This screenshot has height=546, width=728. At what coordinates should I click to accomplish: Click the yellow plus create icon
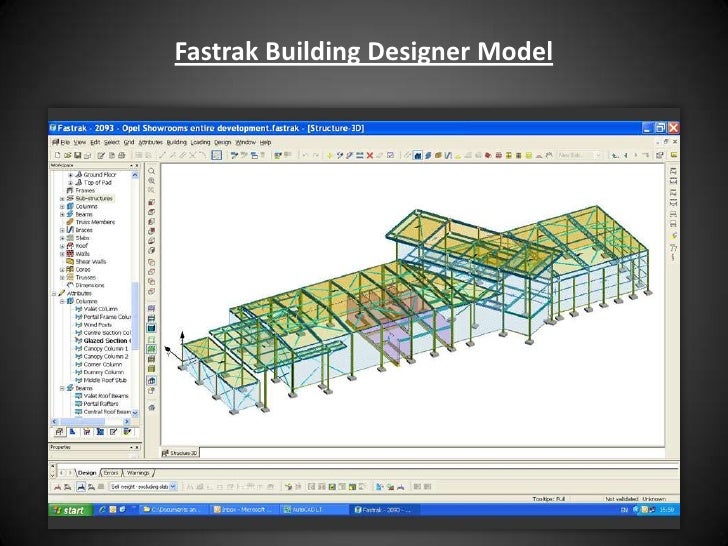(x=329, y=156)
